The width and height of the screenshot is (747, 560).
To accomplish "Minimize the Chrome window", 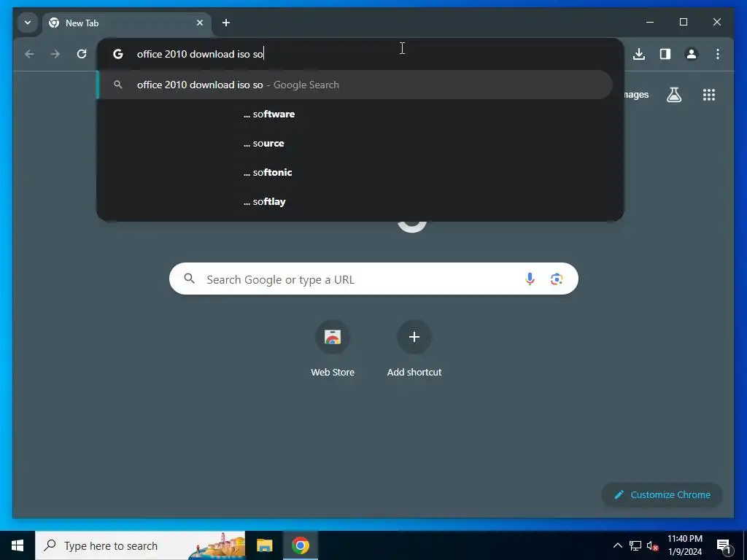I will pos(650,23).
